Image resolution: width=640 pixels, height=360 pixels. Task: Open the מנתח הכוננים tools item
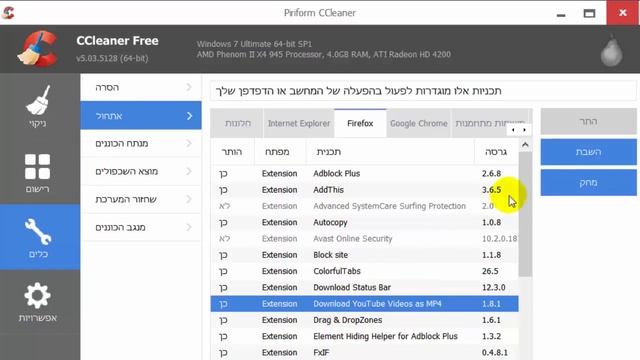pyautogui.click(x=141, y=144)
